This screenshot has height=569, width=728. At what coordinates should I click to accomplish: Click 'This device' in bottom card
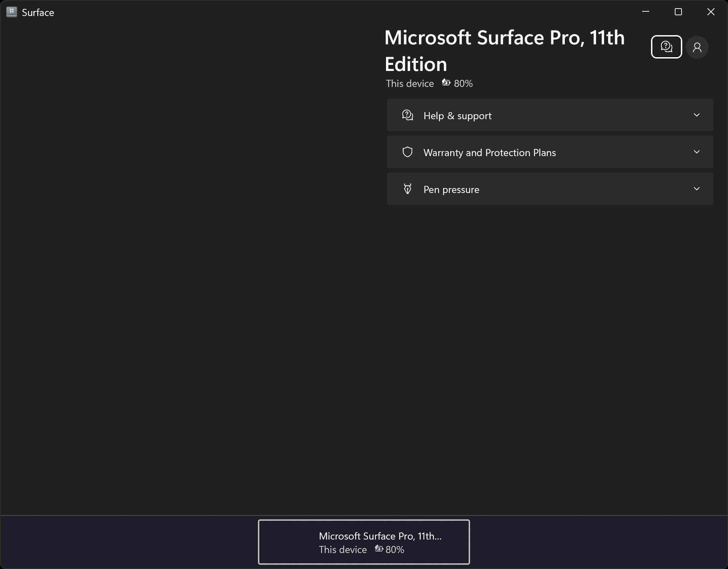pyautogui.click(x=343, y=549)
